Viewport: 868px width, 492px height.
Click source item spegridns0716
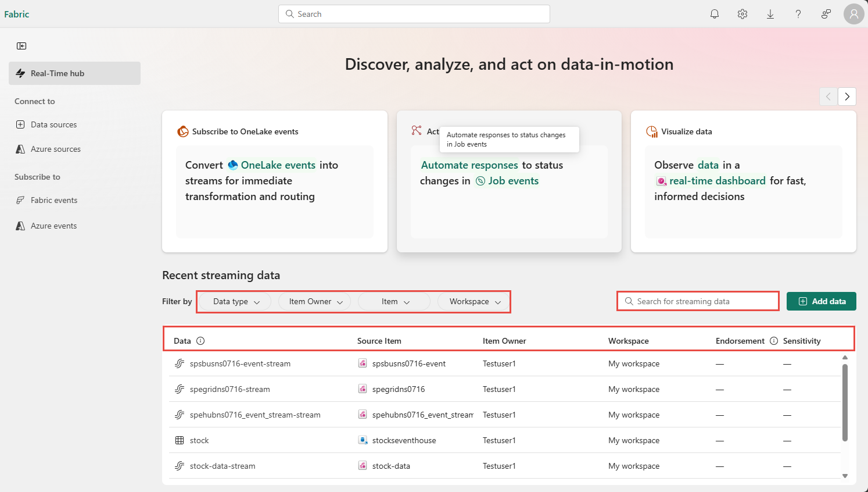coord(399,389)
